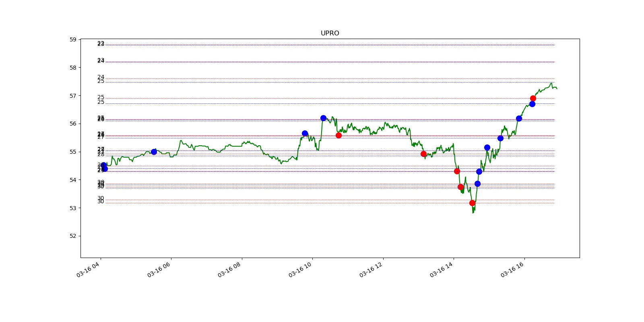Select the y-axis tick label 55
The width and height of the screenshot is (644, 322).
pos(73,152)
